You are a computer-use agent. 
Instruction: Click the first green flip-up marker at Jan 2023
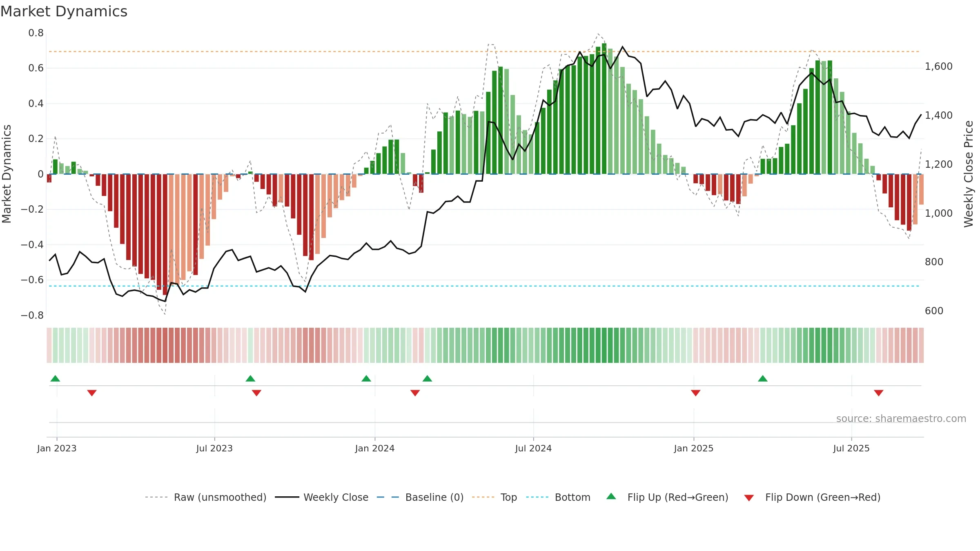55,378
